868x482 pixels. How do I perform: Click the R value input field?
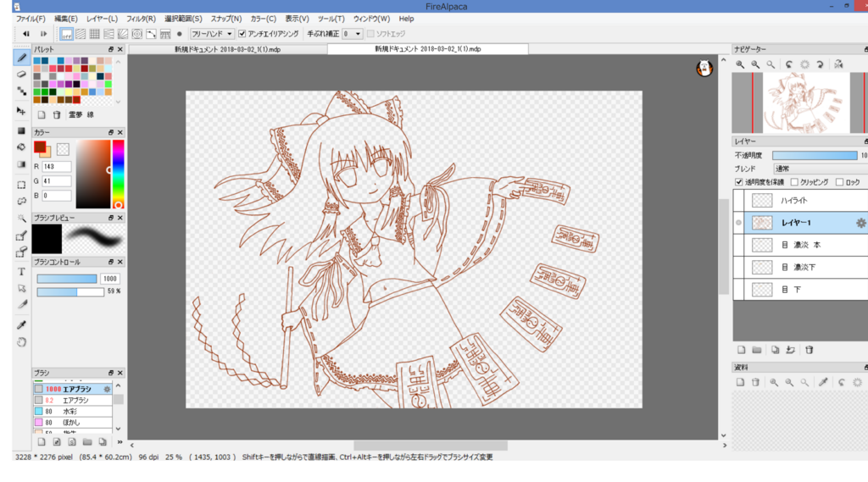[56, 167]
